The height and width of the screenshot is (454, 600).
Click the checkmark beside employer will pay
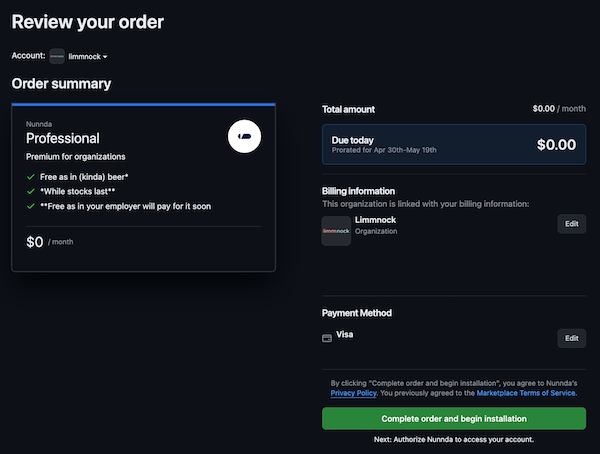coord(31,206)
